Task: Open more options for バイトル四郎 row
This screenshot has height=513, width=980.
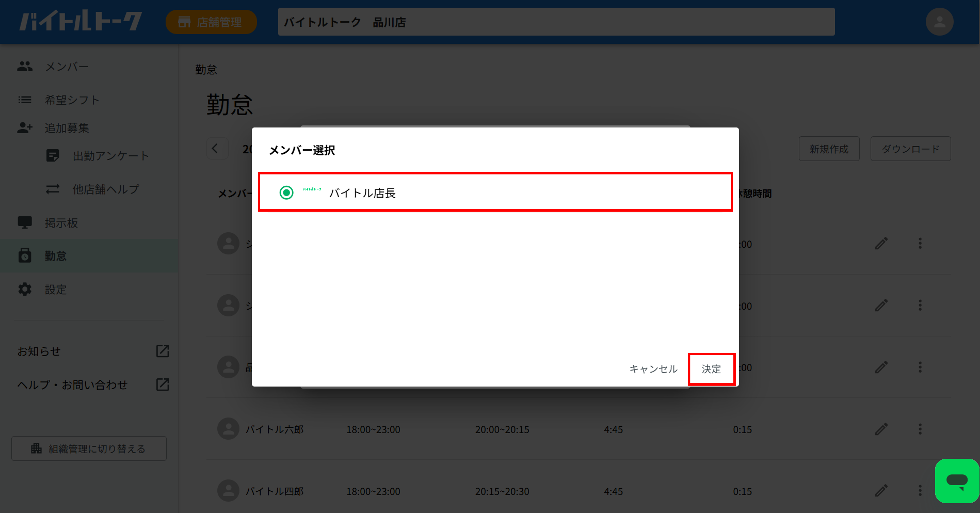Action: click(920, 491)
